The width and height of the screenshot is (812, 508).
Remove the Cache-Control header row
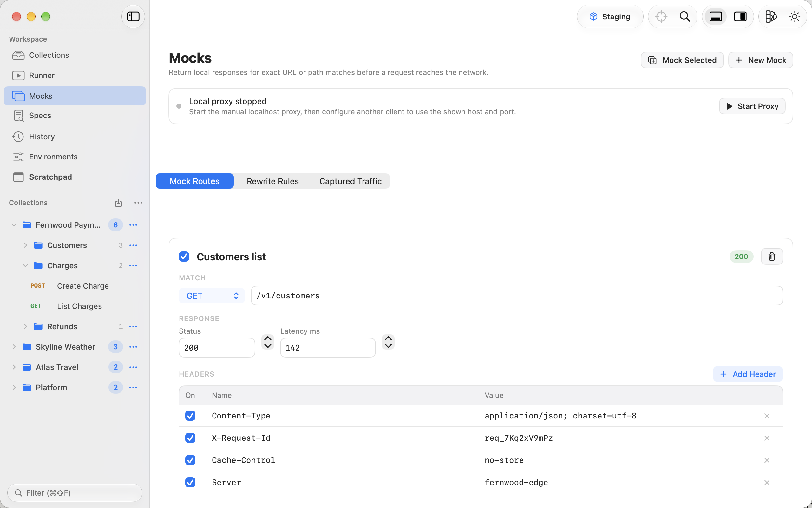(x=767, y=460)
